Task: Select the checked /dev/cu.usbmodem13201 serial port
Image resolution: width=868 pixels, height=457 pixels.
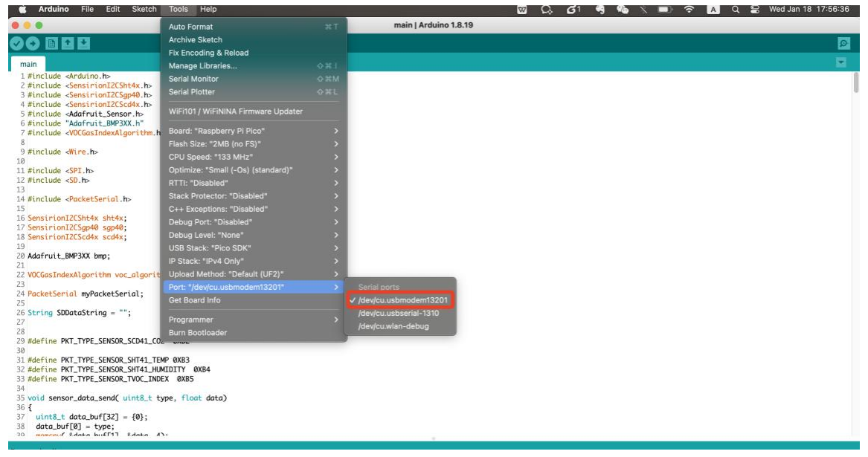Action: 404,299
